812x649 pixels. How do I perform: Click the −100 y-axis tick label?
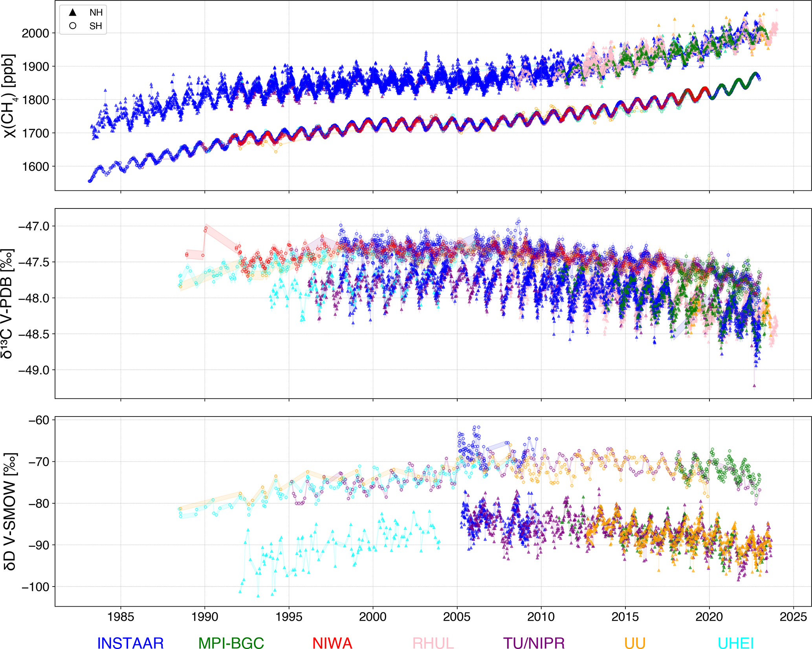pyautogui.click(x=35, y=587)
